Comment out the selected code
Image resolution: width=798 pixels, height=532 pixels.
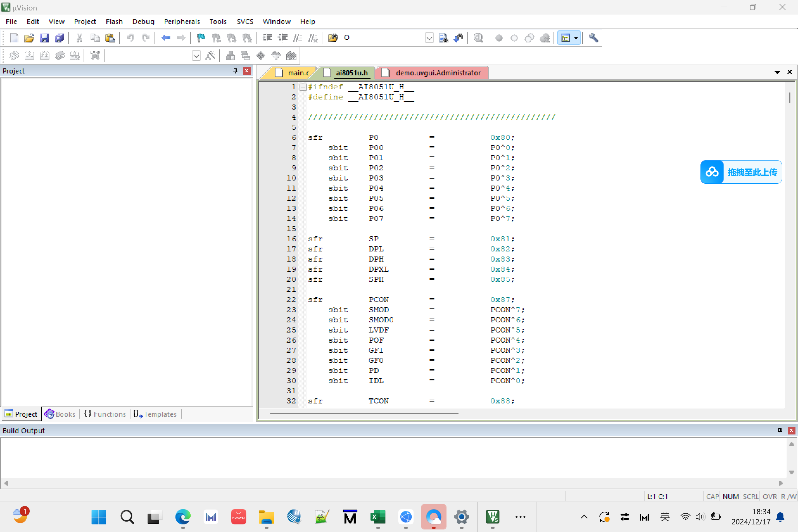click(x=298, y=38)
